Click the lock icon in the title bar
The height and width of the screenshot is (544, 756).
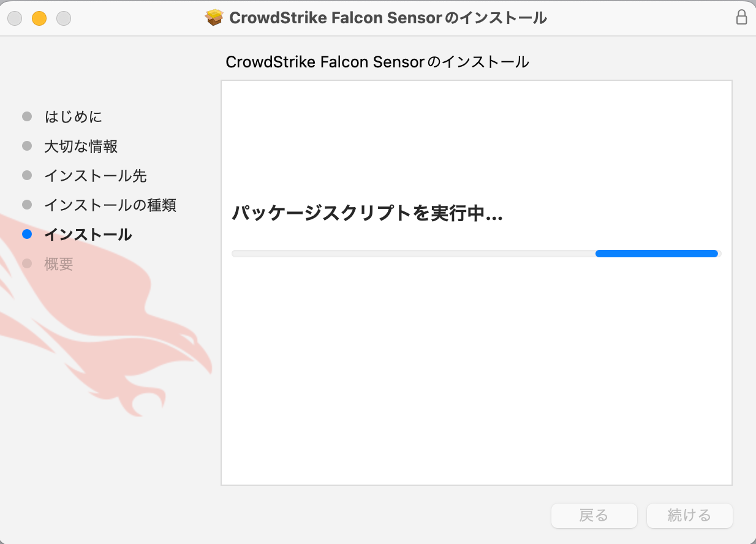tap(742, 18)
